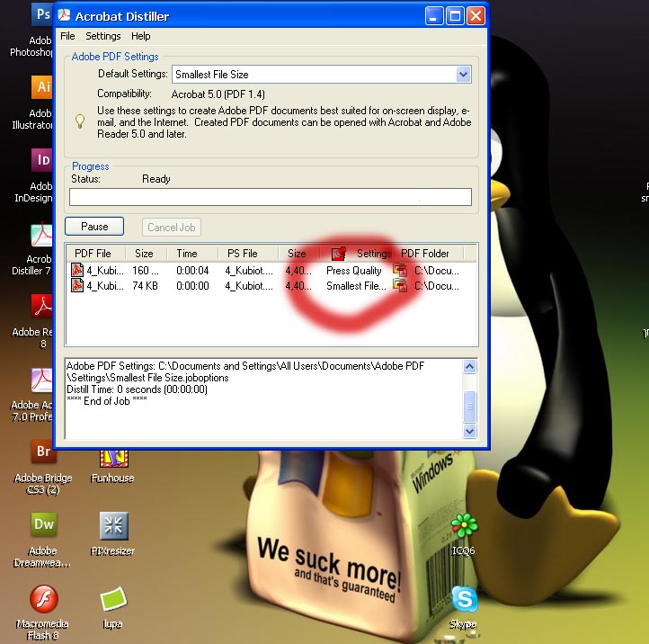Click the Distill Time log line
Screen dimensions: 649x644
[x=137, y=389]
